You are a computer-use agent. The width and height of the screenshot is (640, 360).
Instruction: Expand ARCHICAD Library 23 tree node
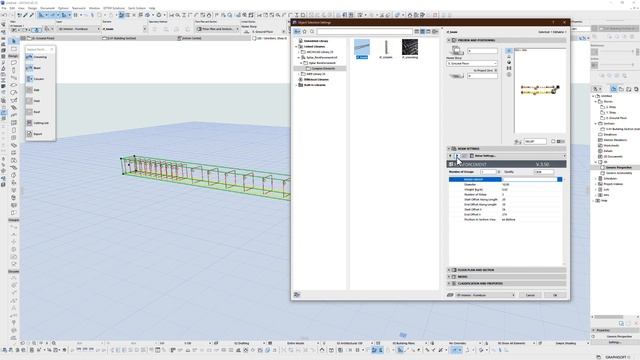click(x=299, y=52)
